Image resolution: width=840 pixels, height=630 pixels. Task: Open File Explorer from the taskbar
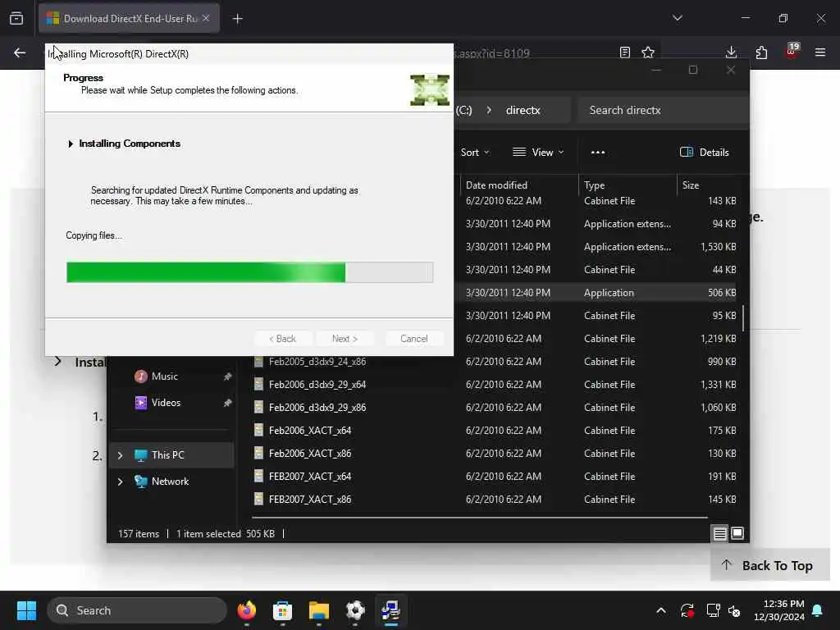[319, 610]
